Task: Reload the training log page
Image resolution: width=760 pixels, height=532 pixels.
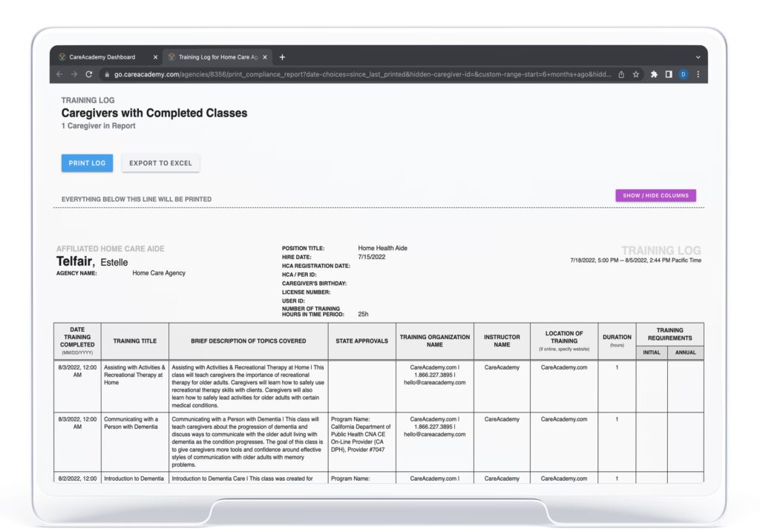Action: [x=89, y=74]
